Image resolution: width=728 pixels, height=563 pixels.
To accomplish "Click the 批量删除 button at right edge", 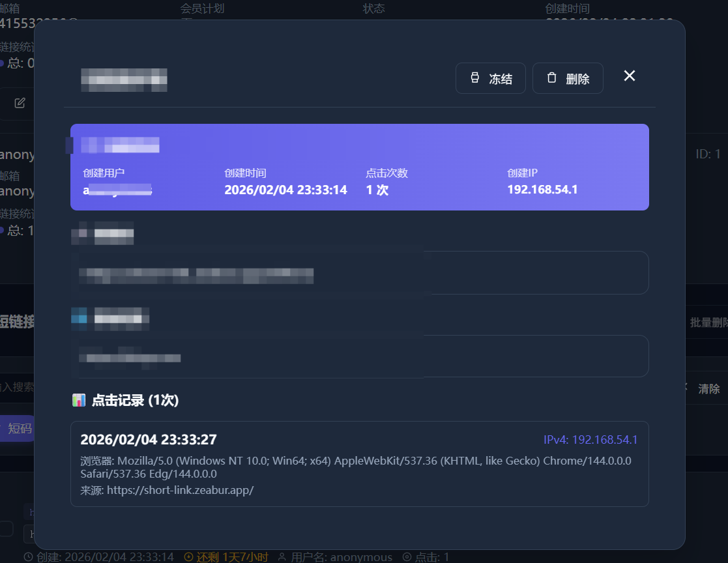I will coord(709,323).
